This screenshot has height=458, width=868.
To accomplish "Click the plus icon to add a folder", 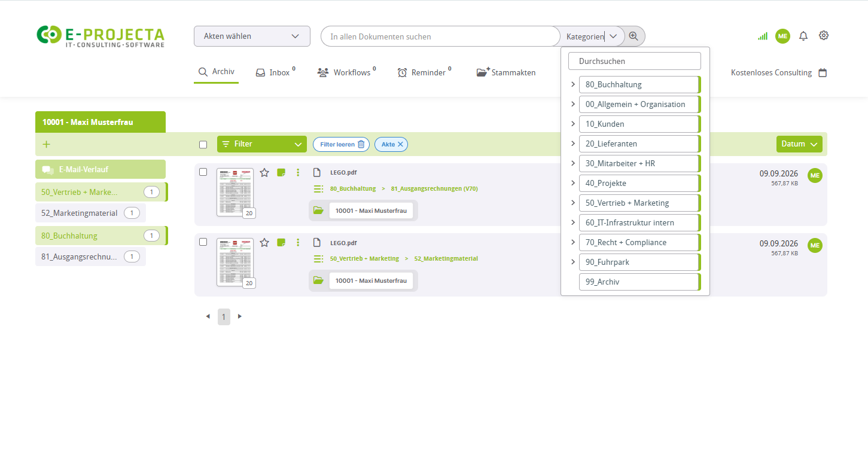I will click(x=47, y=144).
